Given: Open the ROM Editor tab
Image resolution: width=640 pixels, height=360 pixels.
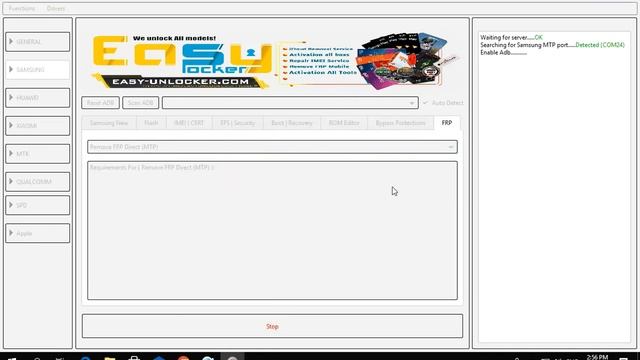Looking at the screenshot, I should coord(344,123).
